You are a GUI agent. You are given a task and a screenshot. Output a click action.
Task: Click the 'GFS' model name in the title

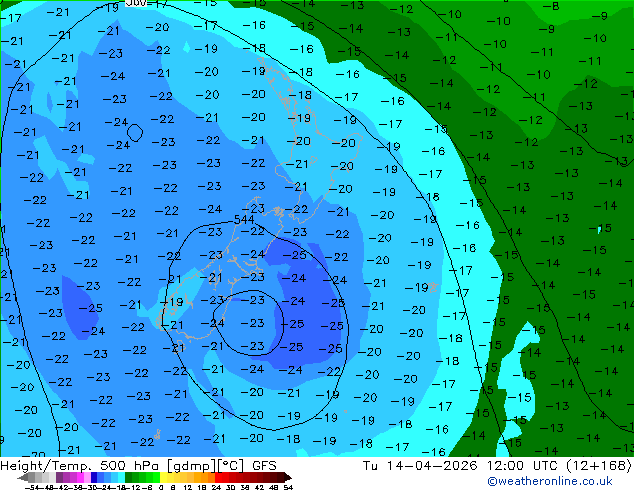point(264,466)
